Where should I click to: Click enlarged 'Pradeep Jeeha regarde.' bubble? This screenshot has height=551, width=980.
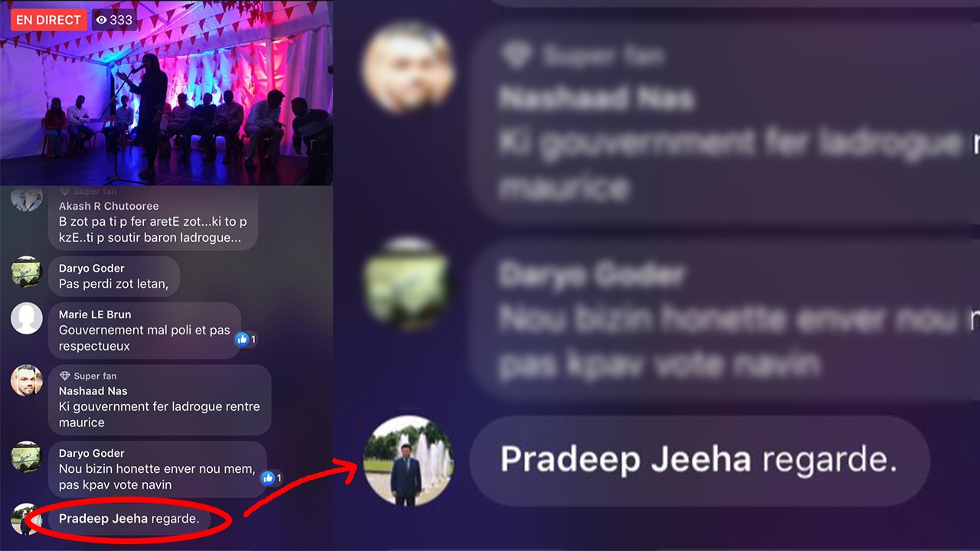(699, 461)
